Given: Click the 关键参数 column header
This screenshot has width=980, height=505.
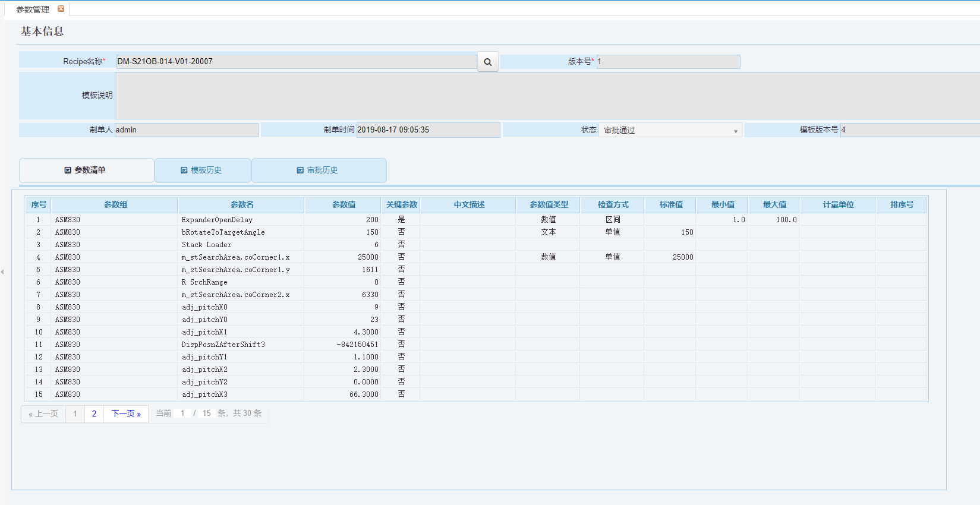Looking at the screenshot, I should (402, 205).
